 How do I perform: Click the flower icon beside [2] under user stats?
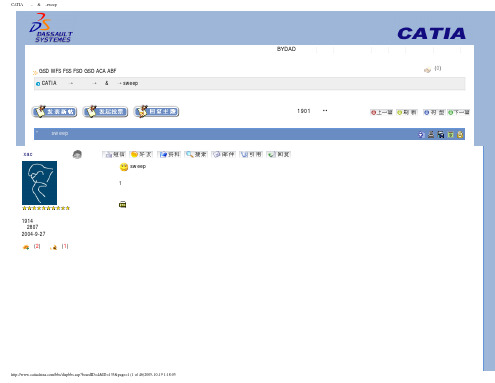click(x=26, y=247)
